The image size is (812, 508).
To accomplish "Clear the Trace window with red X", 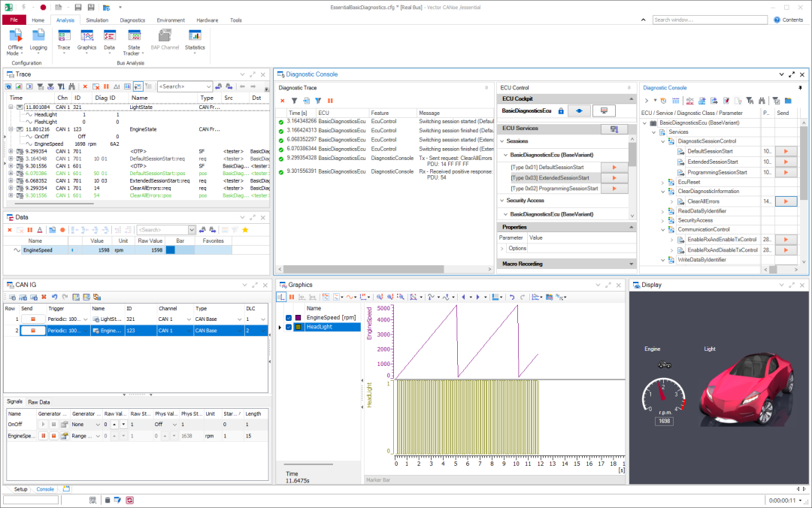I will [x=85, y=86].
